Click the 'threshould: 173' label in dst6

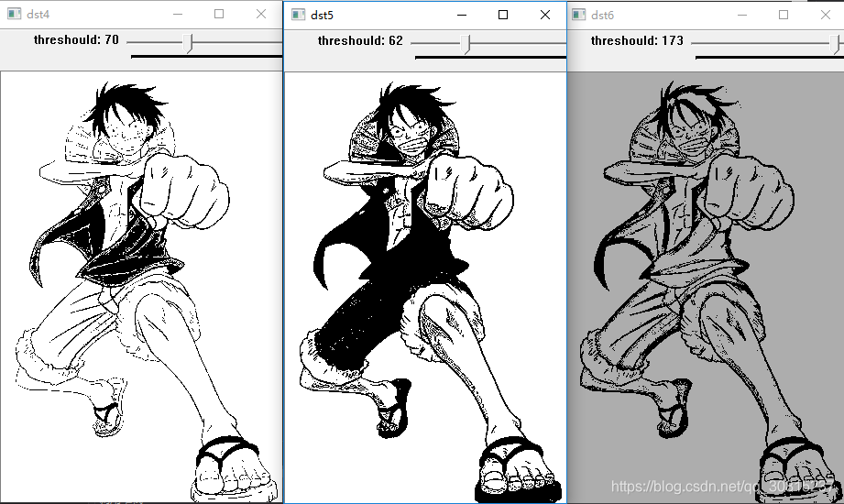pos(637,41)
